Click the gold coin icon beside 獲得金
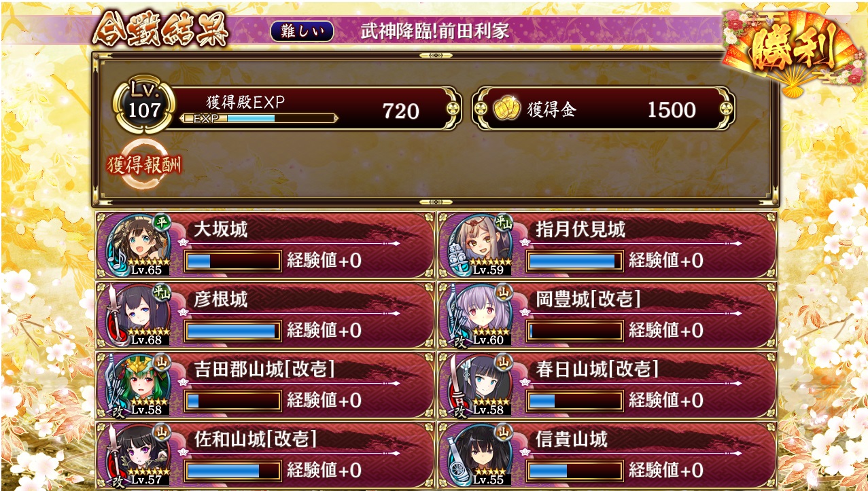Image resolution: width=868 pixels, height=491 pixels. [506, 109]
